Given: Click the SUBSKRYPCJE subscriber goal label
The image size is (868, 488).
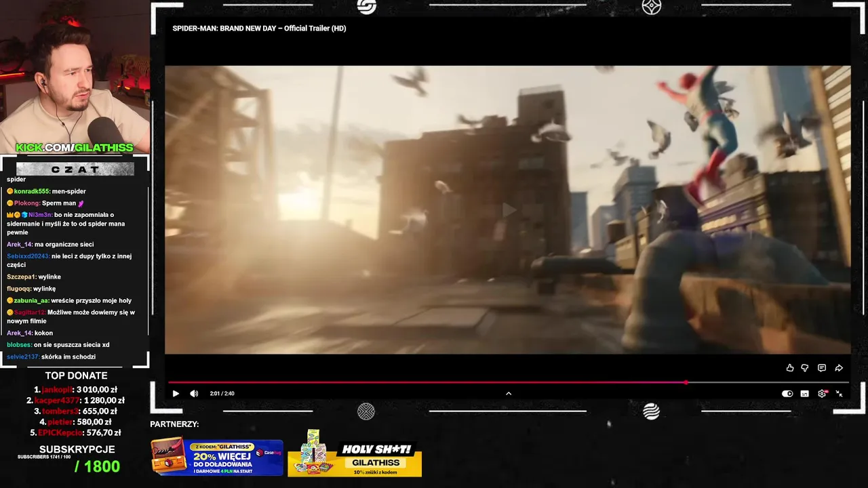Looking at the screenshot, I should click(77, 449).
